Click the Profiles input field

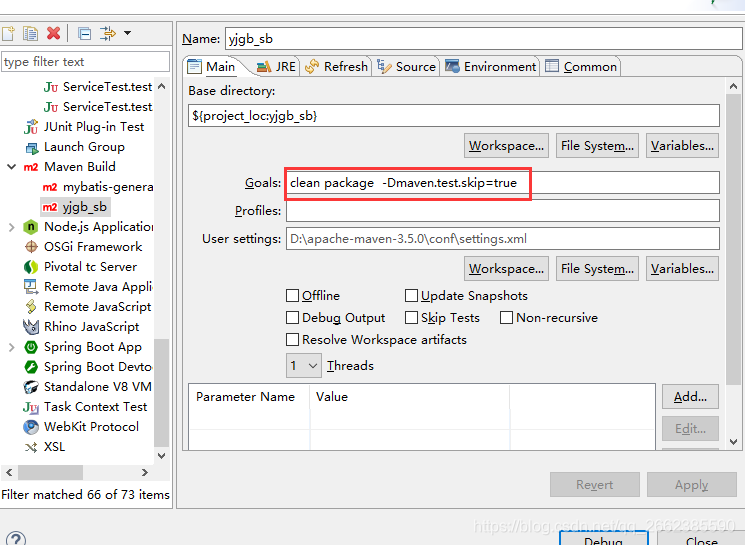tap(503, 210)
